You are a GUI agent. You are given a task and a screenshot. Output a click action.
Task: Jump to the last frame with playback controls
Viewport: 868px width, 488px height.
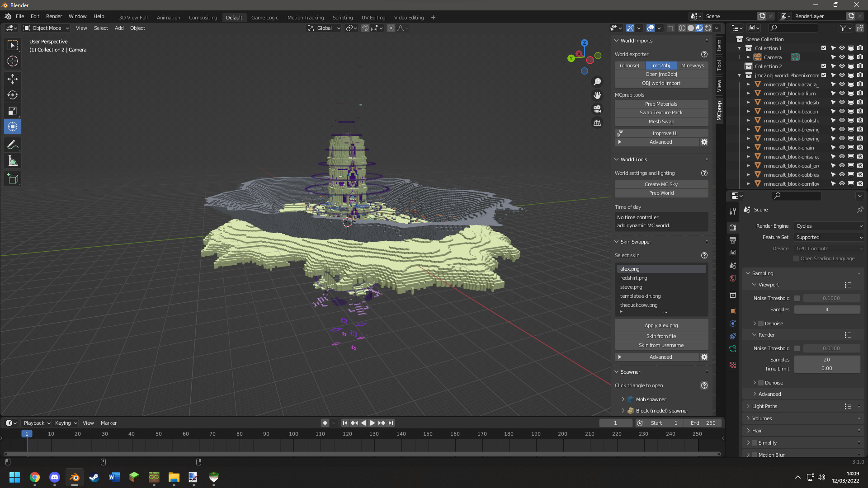point(390,423)
